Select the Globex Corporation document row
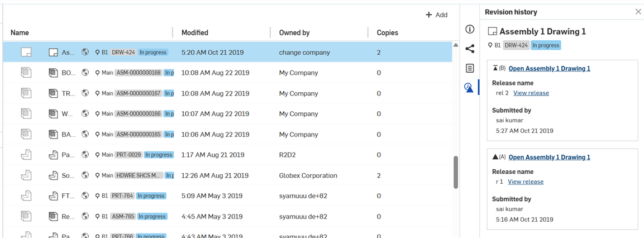This screenshot has height=238, width=644. coord(227,175)
